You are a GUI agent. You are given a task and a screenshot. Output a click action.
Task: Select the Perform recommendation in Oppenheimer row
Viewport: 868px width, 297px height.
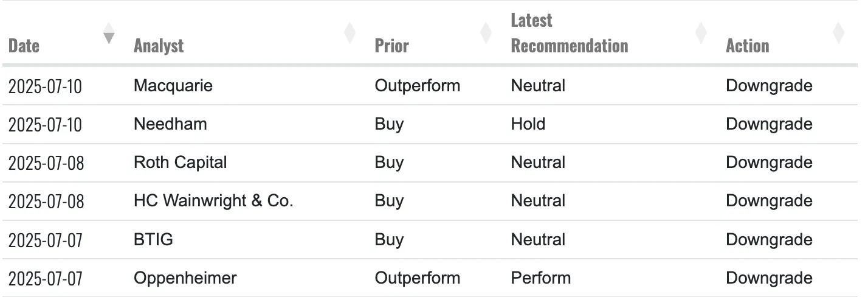coord(540,278)
